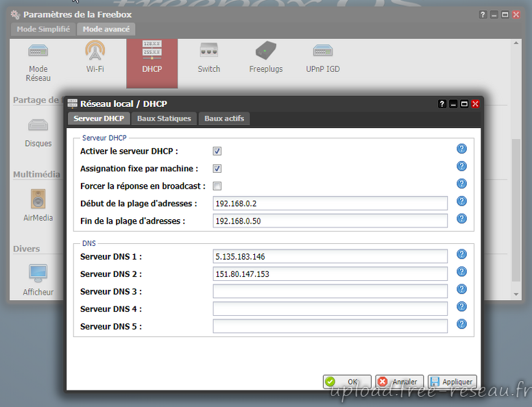Show help for Serveur DNS 3
This screenshot has width=532, height=407.
(x=461, y=289)
